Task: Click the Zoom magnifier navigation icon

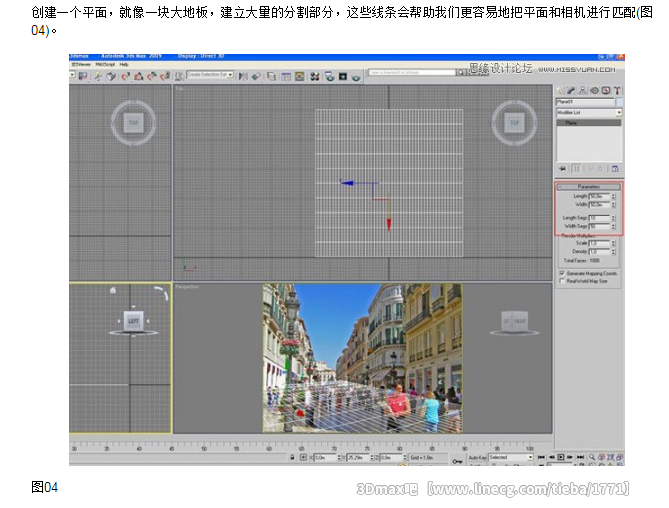Action: [592, 457]
